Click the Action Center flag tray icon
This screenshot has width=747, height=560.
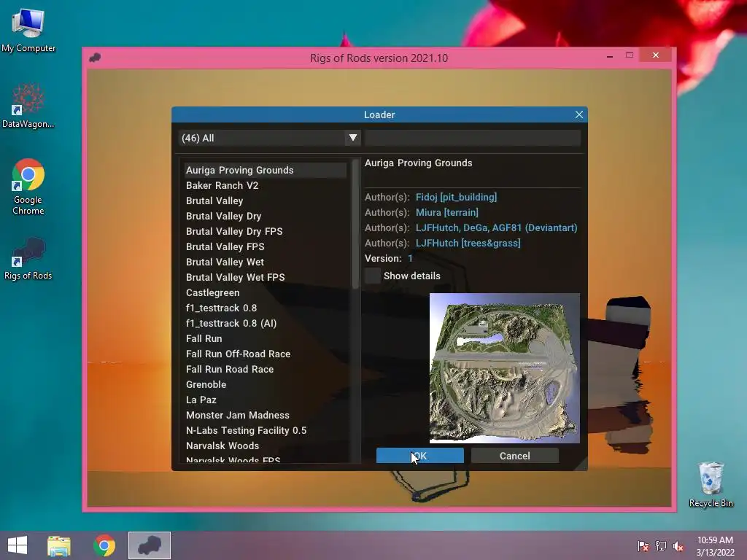tap(643, 545)
